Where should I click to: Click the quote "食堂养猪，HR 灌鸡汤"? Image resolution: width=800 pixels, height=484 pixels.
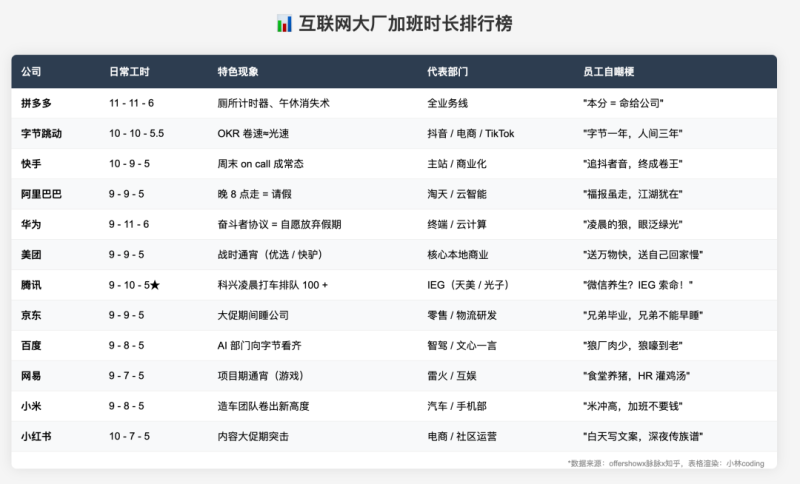click(x=637, y=376)
